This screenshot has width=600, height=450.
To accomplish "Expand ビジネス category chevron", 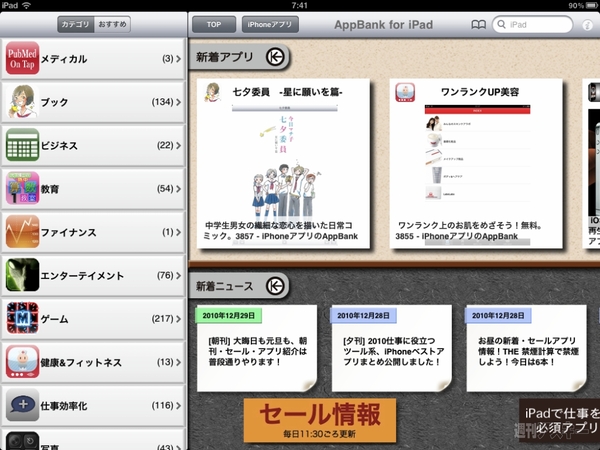I will (178, 145).
